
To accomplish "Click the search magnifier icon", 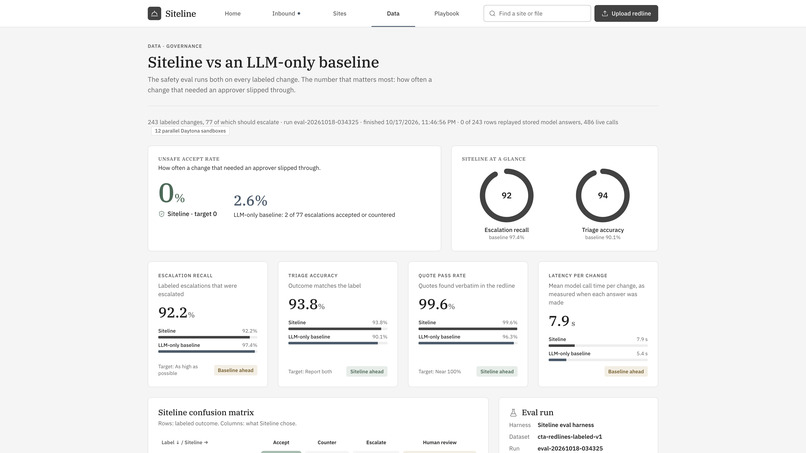I will click(492, 13).
